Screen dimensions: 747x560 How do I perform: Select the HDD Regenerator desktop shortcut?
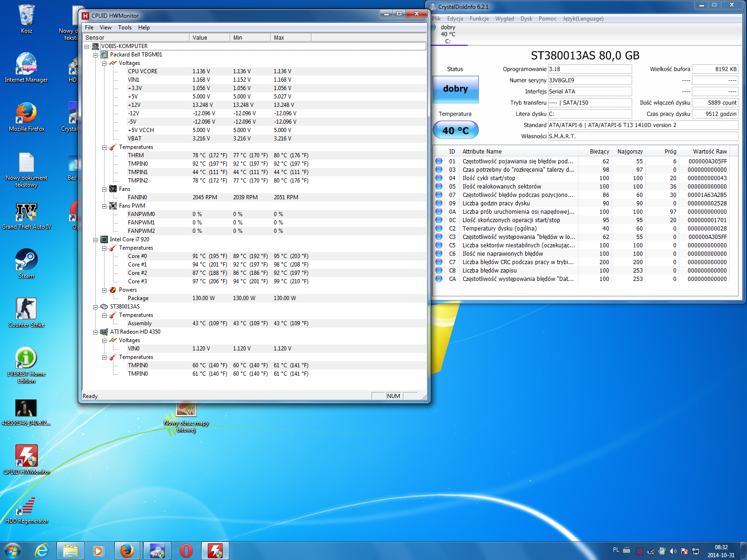(27, 510)
